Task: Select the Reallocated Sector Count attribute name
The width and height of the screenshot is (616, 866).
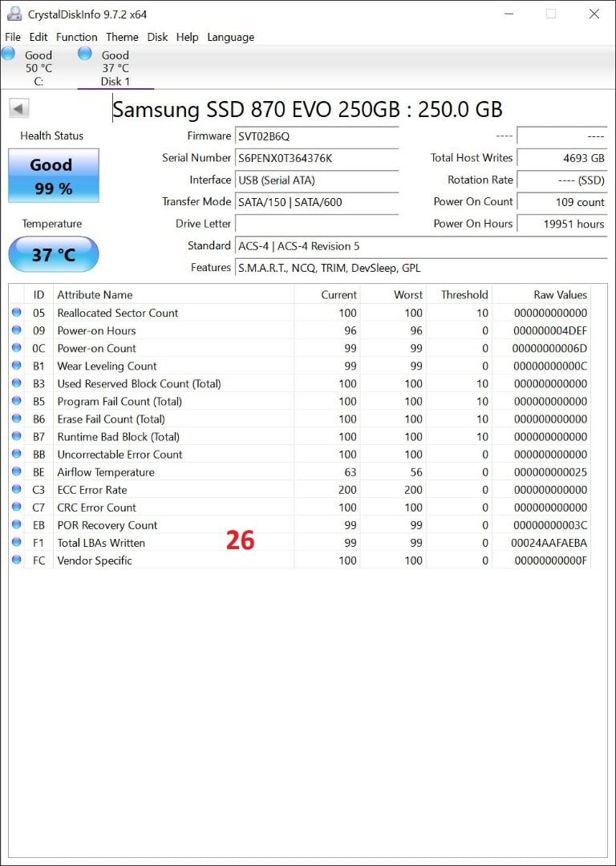Action: click(x=118, y=313)
